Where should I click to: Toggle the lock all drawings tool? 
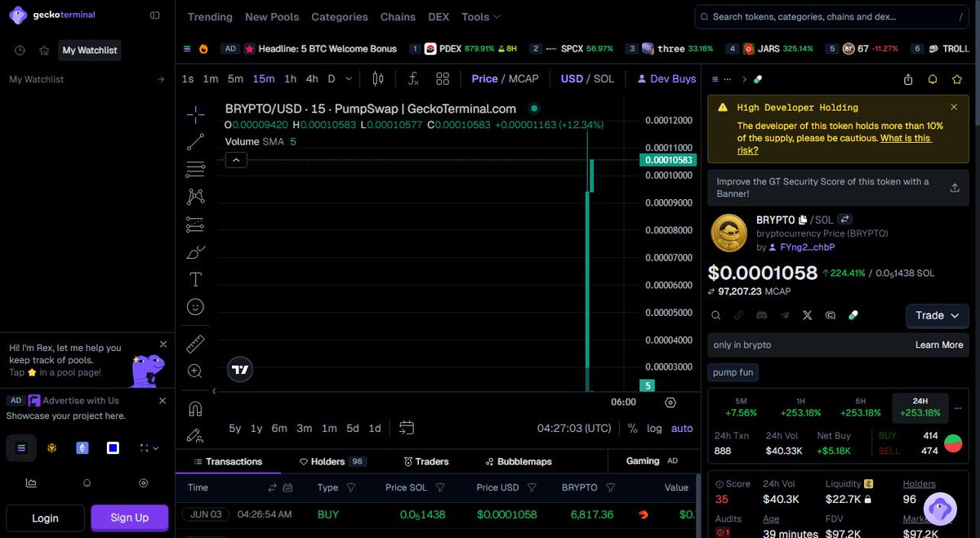point(195,436)
